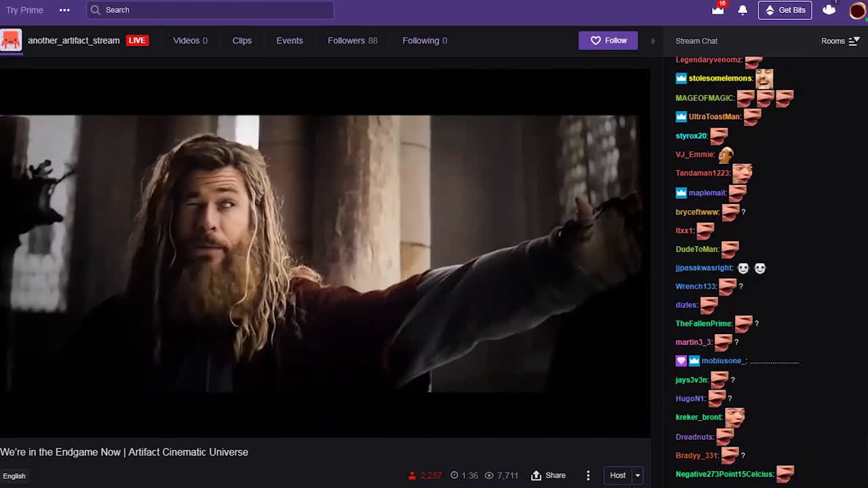This screenshot has height=488, width=868.
Task: Switch to the Videos tab
Action: (x=190, y=41)
